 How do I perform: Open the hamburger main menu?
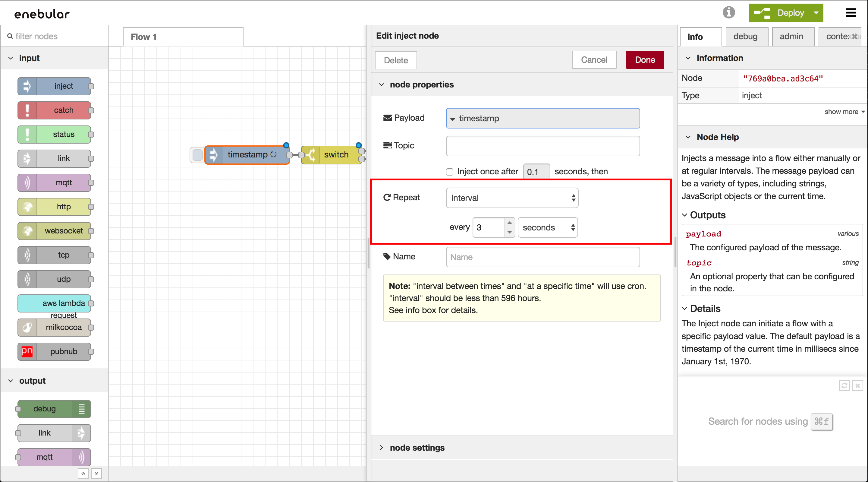point(851,13)
